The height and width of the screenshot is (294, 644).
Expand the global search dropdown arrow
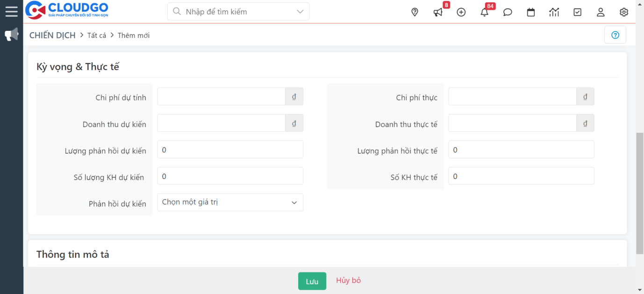pyautogui.click(x=300, y=12)
